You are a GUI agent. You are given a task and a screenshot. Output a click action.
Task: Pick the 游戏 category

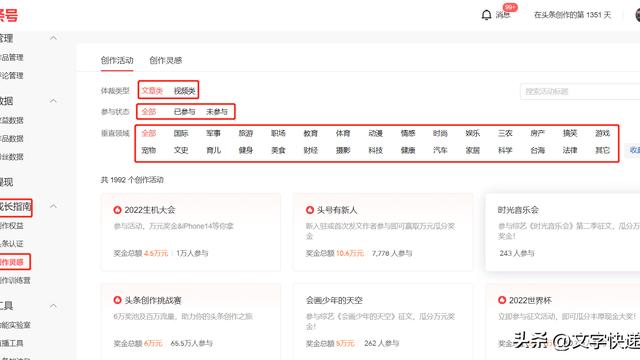(x=602, y=133)
